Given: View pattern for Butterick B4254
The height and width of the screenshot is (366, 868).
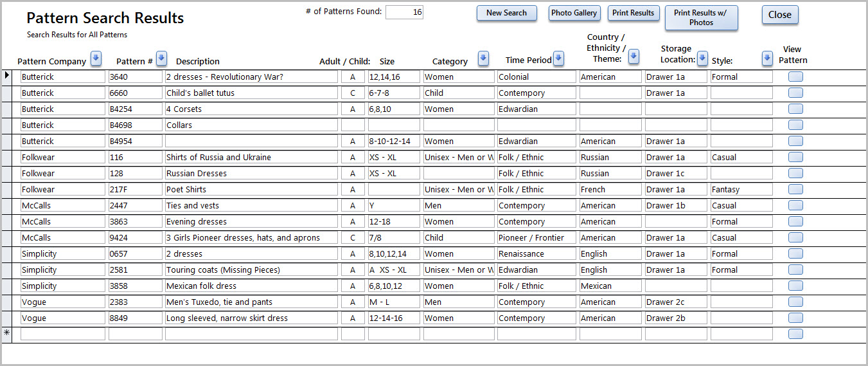Looking at the screenshot, I should tap(795, 109).
